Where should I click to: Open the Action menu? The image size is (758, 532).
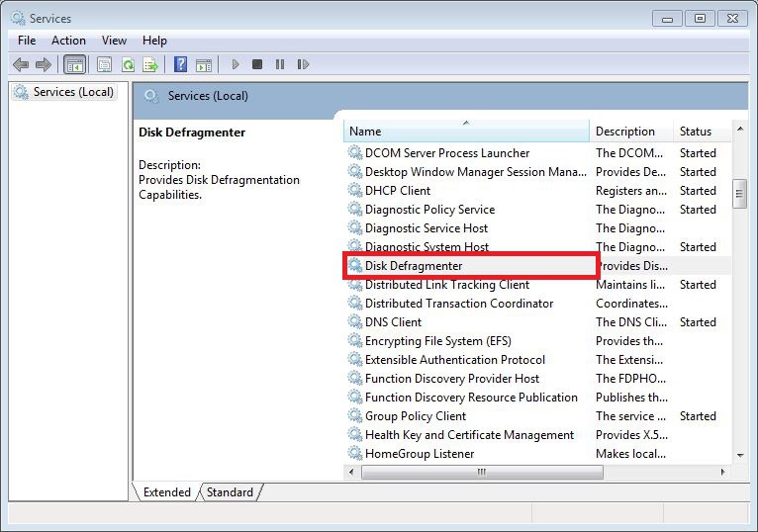68,41
